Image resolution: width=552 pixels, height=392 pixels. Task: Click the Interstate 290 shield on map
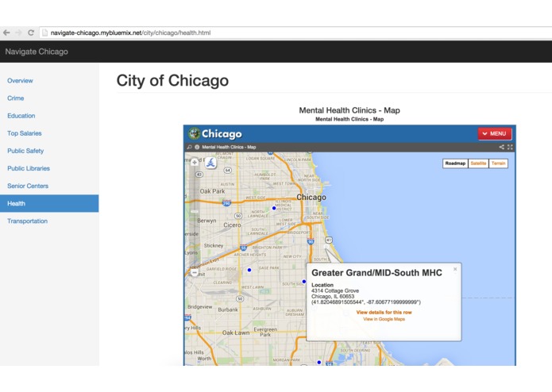(x=226, y=203)
